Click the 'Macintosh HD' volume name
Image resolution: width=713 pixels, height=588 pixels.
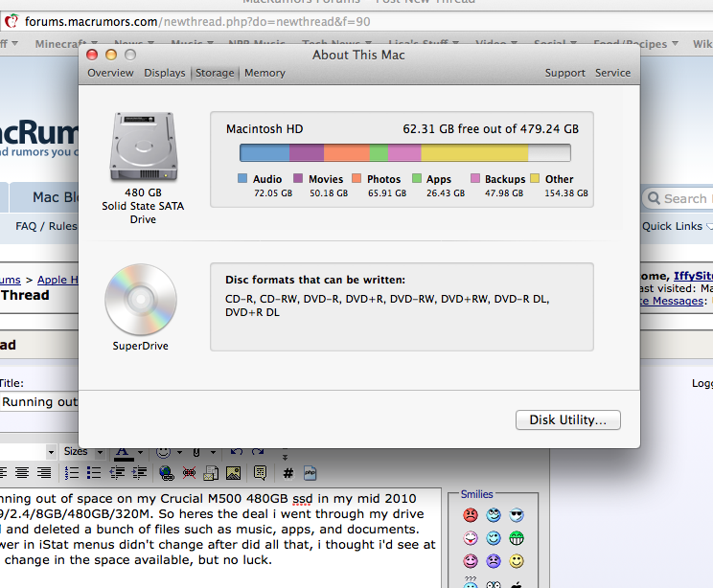coord(264,129)
